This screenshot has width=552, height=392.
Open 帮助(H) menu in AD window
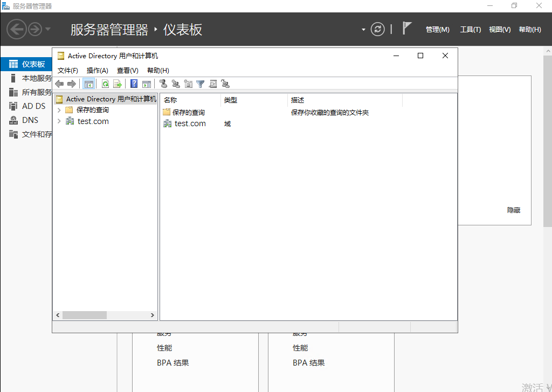(158, 71)
